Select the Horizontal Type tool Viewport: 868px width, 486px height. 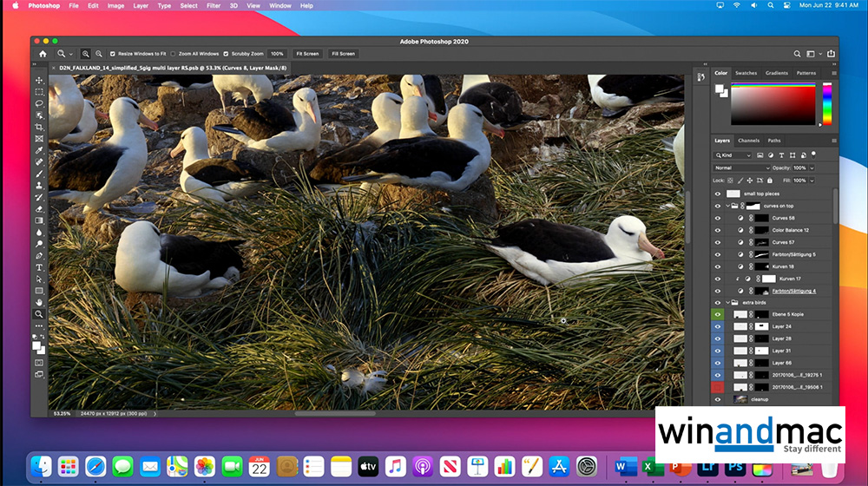pos(39,267)
